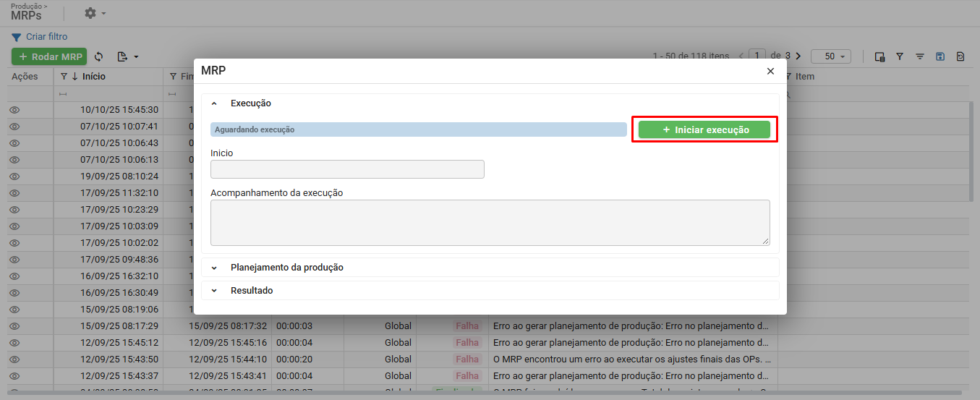Click eye icon for 12/09/25 15:45:12
This screenshot has width=980, height=400.
point(14,343)
